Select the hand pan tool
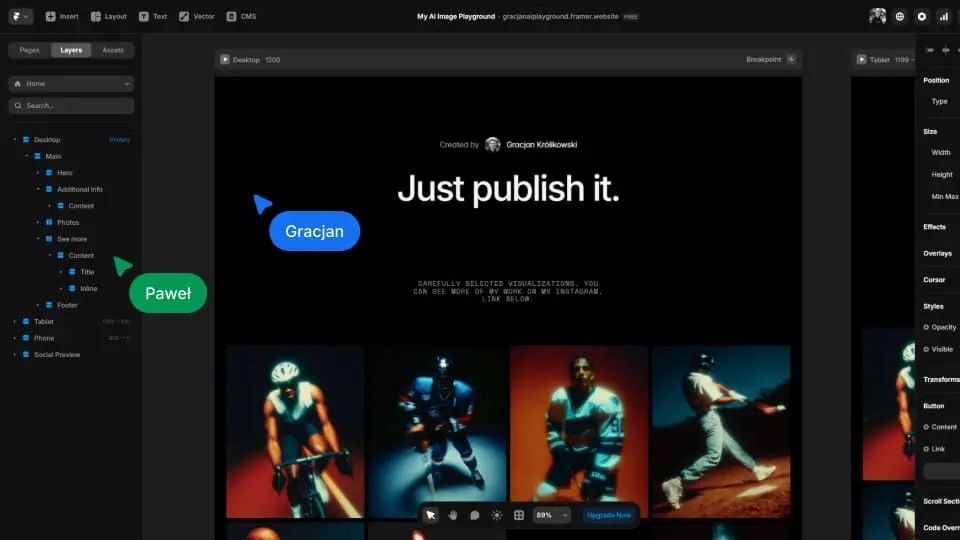This screenshot has width=960, height=540. click(x=452, y=515)
